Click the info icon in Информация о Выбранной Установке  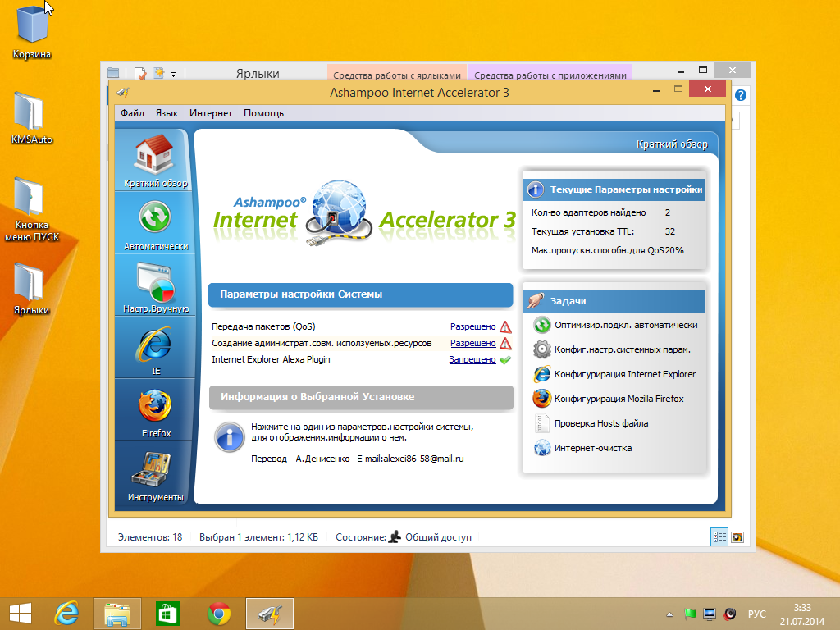click(230, 437)
